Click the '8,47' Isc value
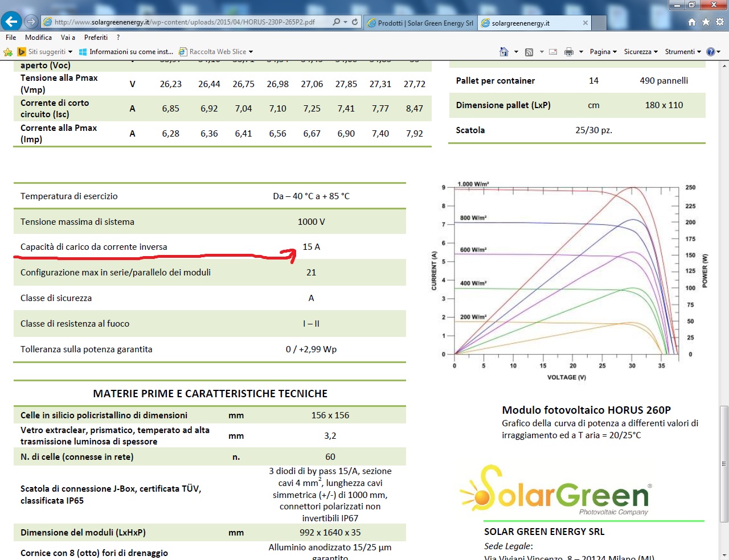729x560 pixels. click(415, 109)
